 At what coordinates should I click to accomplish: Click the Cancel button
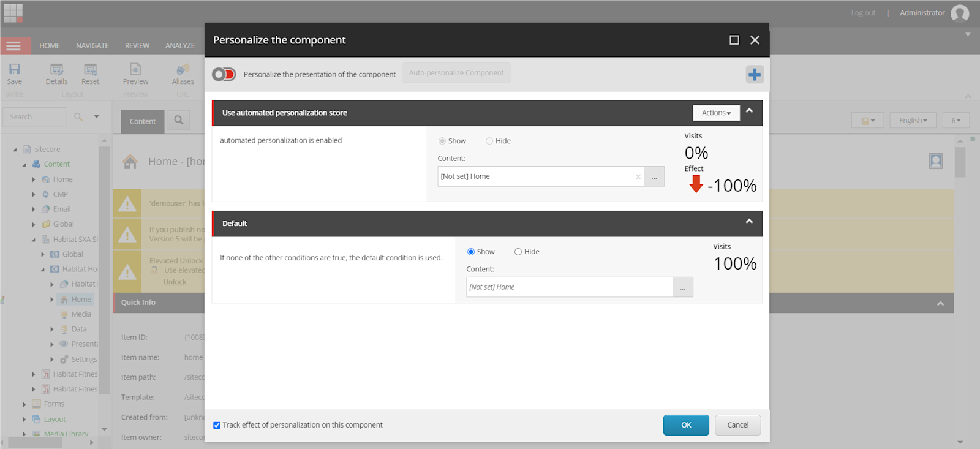pyautogui.click(x=738, y=425)
